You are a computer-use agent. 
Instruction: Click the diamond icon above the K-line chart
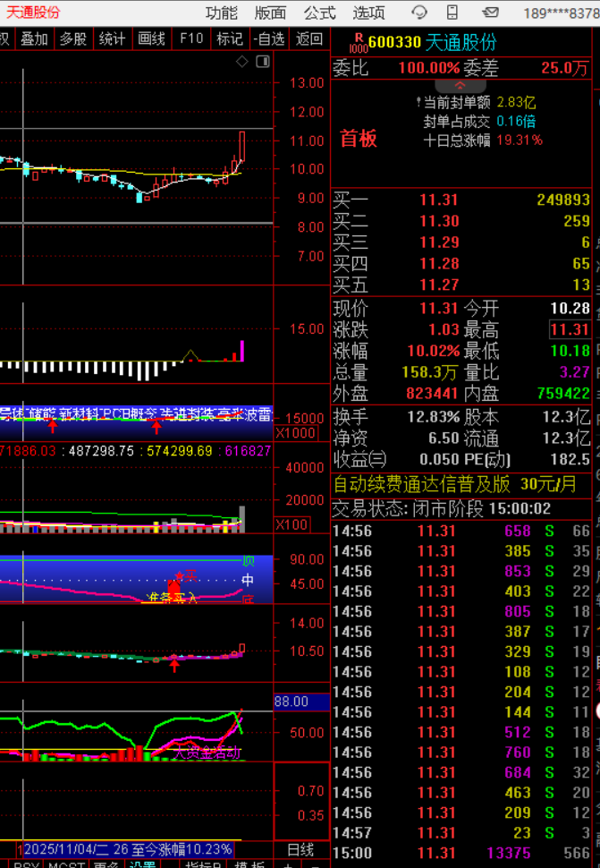pyautogui.click(x=242, y=62)
